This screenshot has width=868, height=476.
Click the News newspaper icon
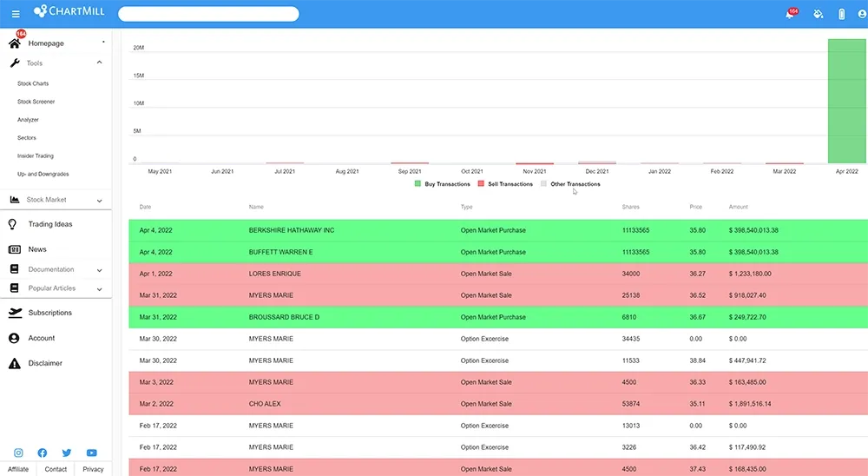click(15, 249)
